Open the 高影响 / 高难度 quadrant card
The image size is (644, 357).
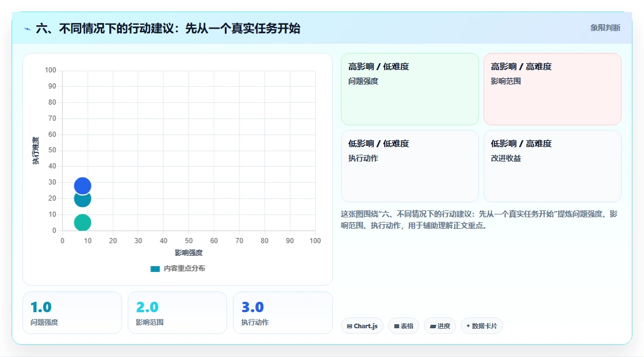[553, 89]
